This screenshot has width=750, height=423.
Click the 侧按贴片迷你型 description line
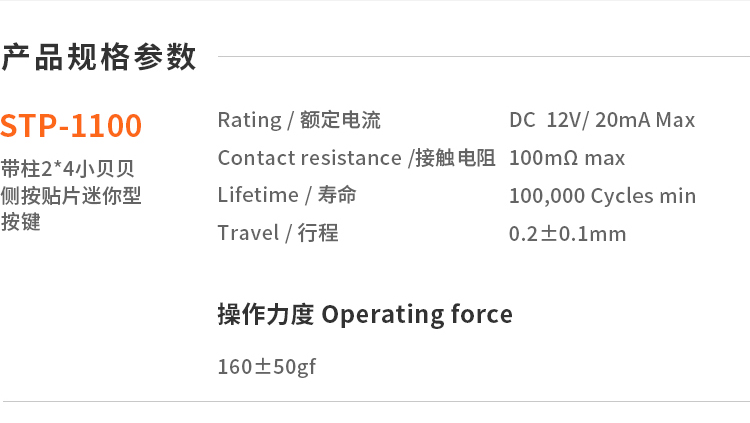click(71, 195)
